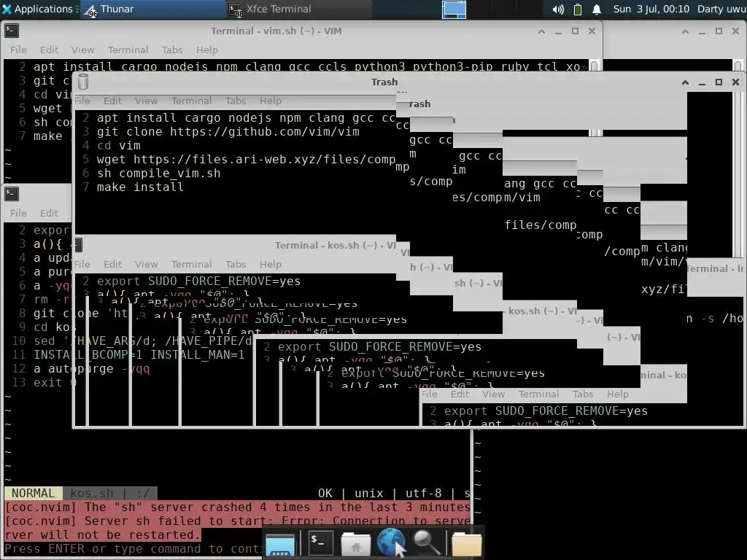Screen dimensions: 747x560
Task: Click the 'Press ENTER or type command' prompt
Action: 133,548
